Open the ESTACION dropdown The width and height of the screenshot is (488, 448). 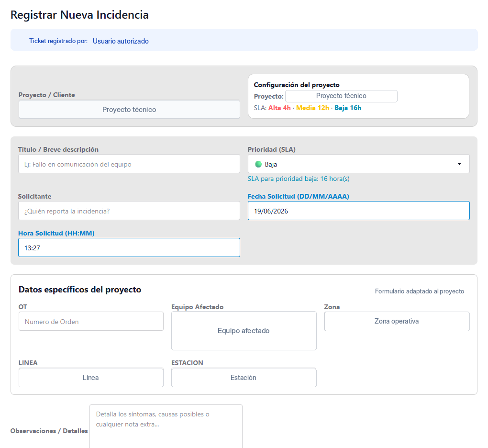click(244, 377)
